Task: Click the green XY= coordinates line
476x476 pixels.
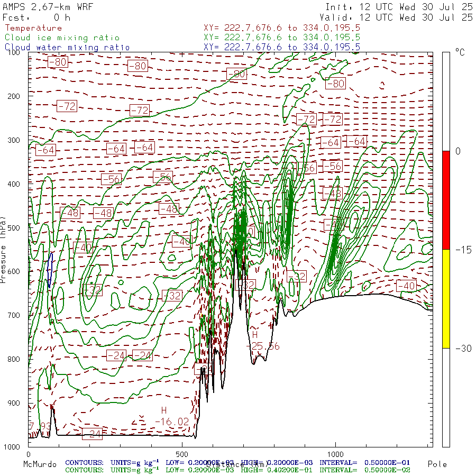Action: coord(282,38)
